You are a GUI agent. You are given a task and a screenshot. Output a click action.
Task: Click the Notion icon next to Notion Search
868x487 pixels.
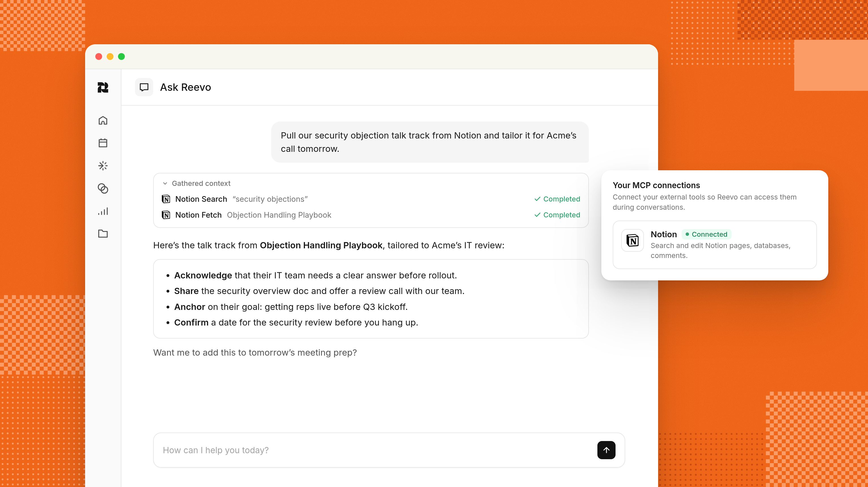[166, 199]
